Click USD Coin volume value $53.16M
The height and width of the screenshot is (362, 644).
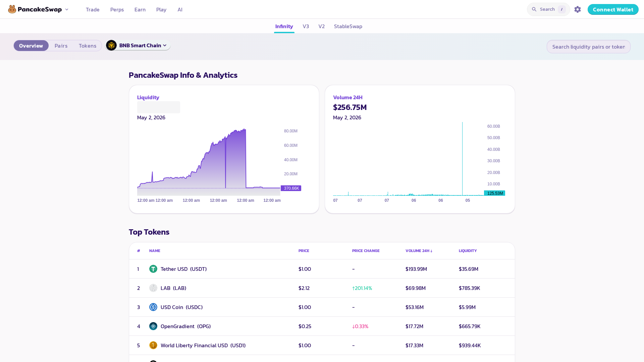(415, 307)
